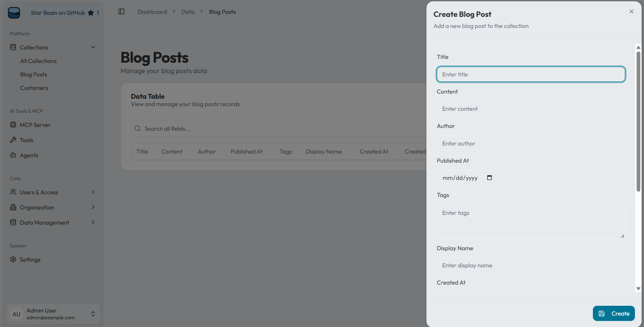
Task: Select Customers in the sidebar
Action: coord(34,88)
